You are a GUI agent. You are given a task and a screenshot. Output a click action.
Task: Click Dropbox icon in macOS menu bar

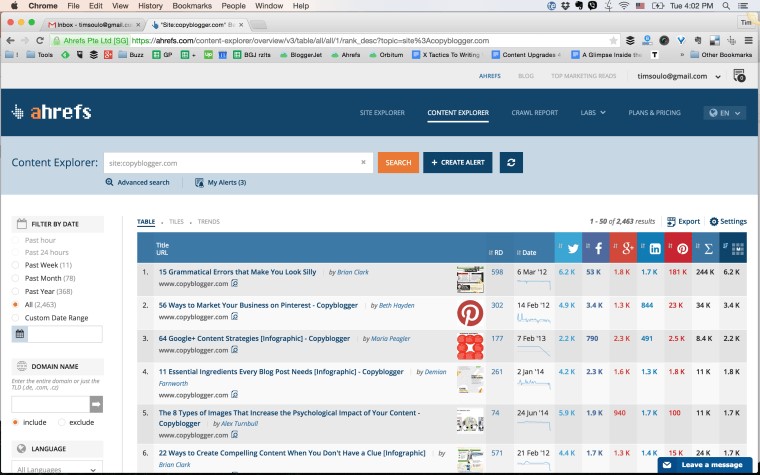point(565,6)
